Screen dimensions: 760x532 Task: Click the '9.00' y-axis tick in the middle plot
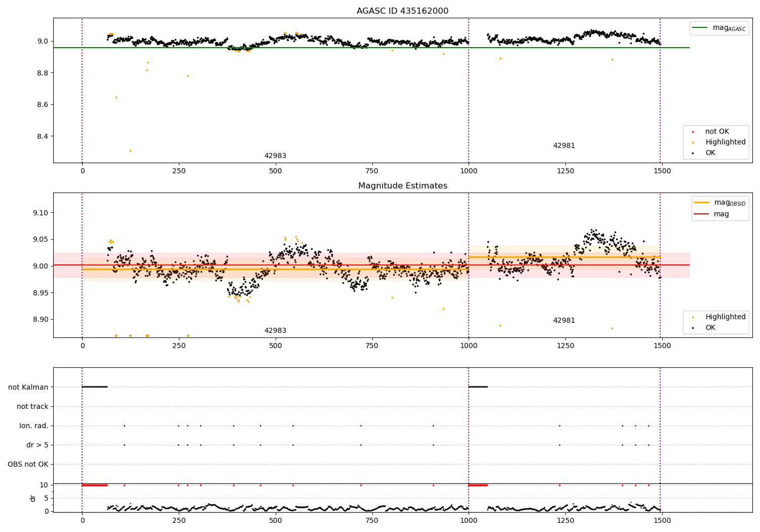click(x=41, y=266)
